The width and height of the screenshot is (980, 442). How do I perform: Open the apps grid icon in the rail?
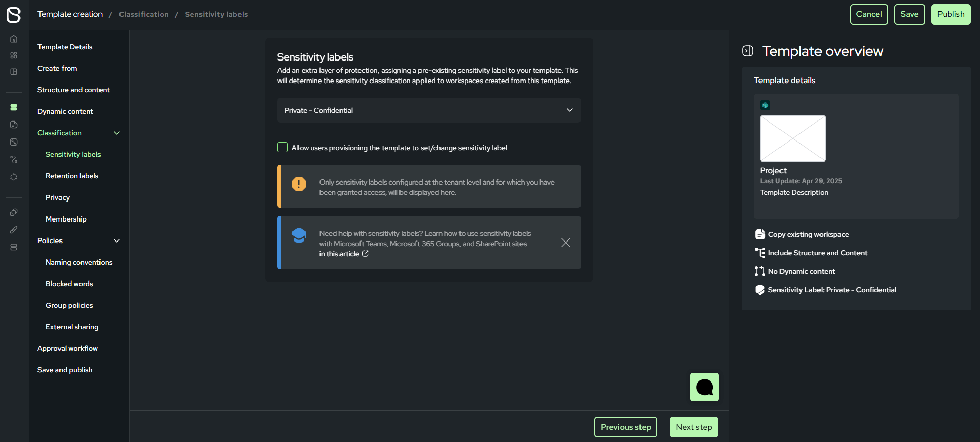14,55
